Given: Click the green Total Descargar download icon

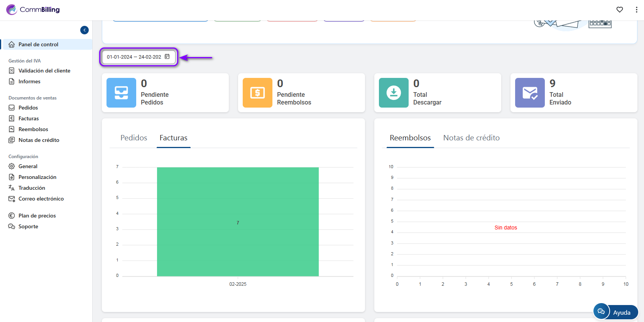Looking at the screenshot, I should point(394,93).
